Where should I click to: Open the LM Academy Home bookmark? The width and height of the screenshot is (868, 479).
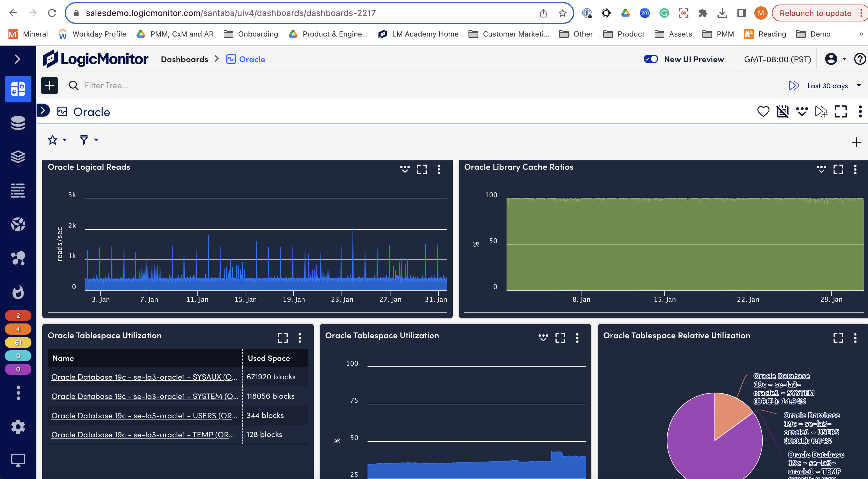[x=418, y=34]
